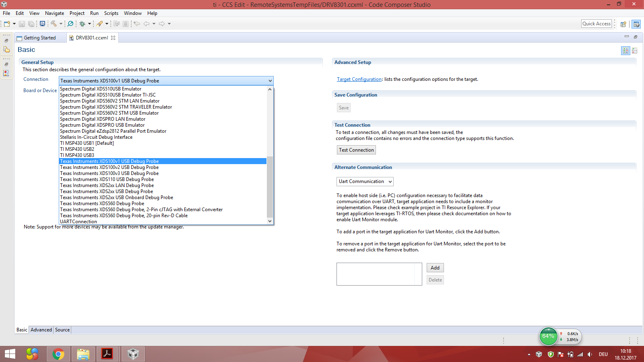Viewport: 644px width, 362px height.
Task: Click connection list scroll-up arrow
Action: coord(270,89)
